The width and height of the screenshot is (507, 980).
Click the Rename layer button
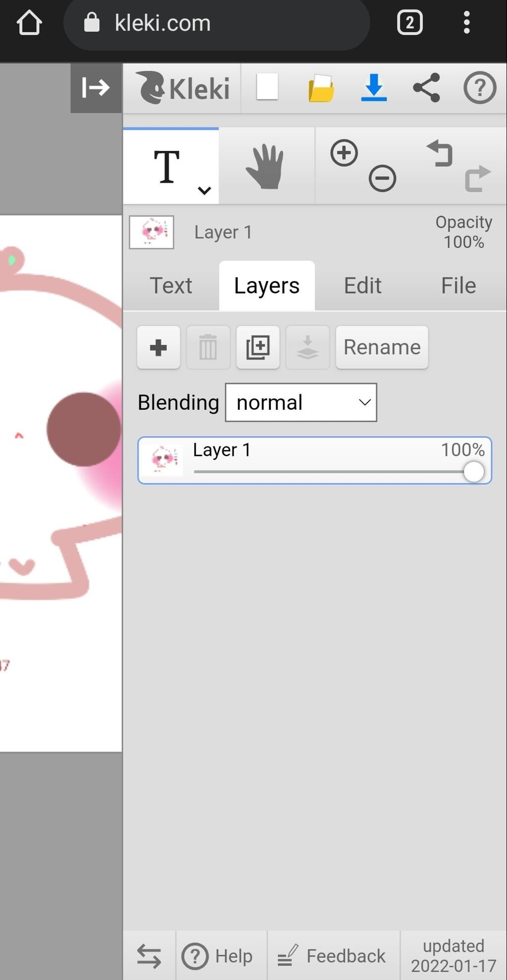point(382,347)
